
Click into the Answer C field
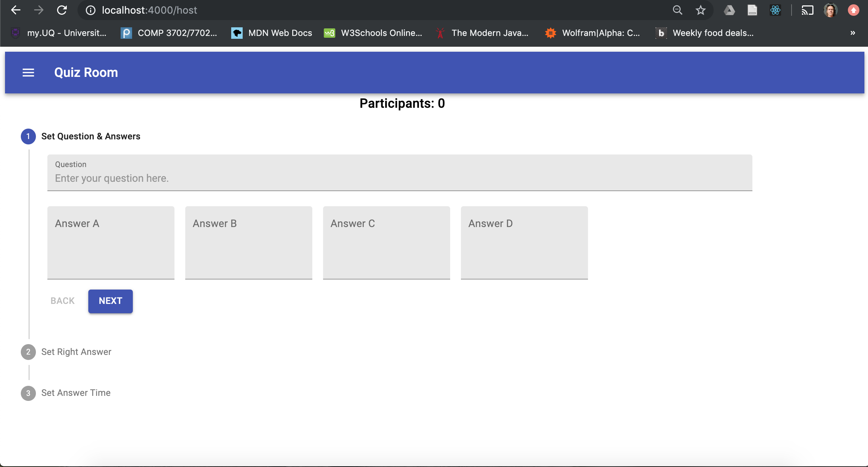tap(387, 243)
